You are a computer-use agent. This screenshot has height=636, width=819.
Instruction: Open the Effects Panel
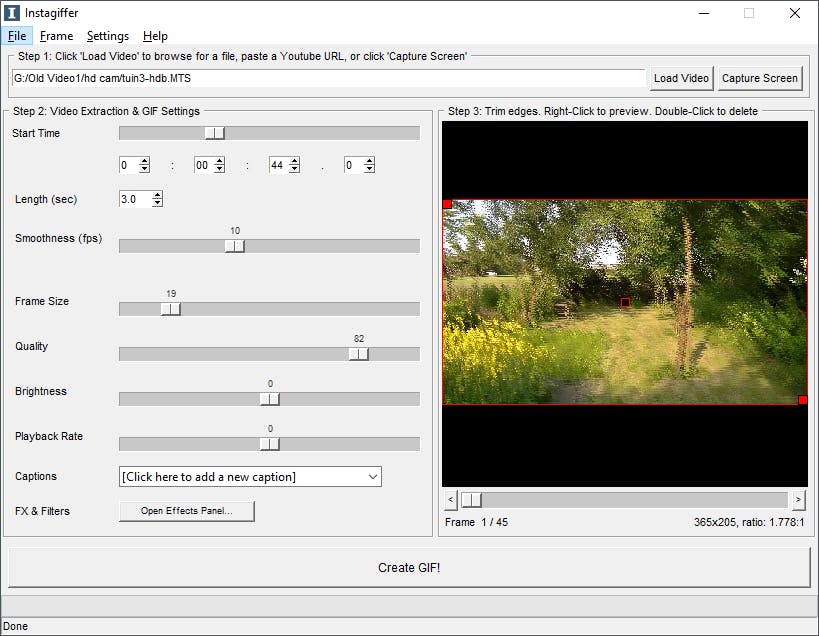pyautogui.click(x=186, y=511)
